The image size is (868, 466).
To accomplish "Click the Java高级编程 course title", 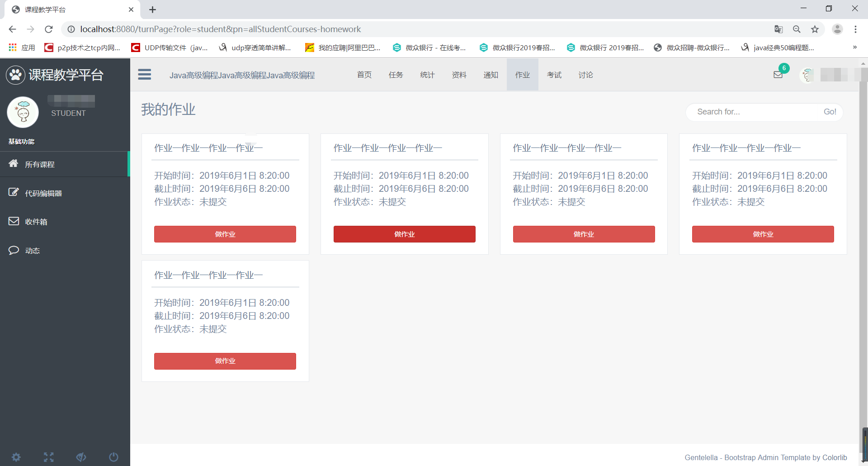I will (x=242, y=75).
